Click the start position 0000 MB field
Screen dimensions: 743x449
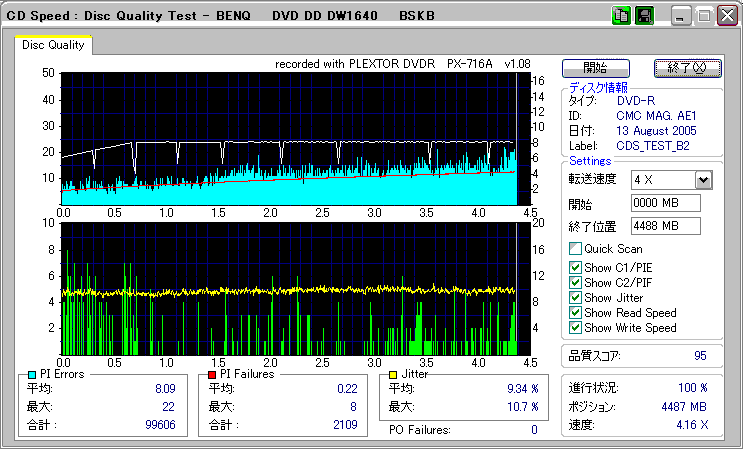666,203
